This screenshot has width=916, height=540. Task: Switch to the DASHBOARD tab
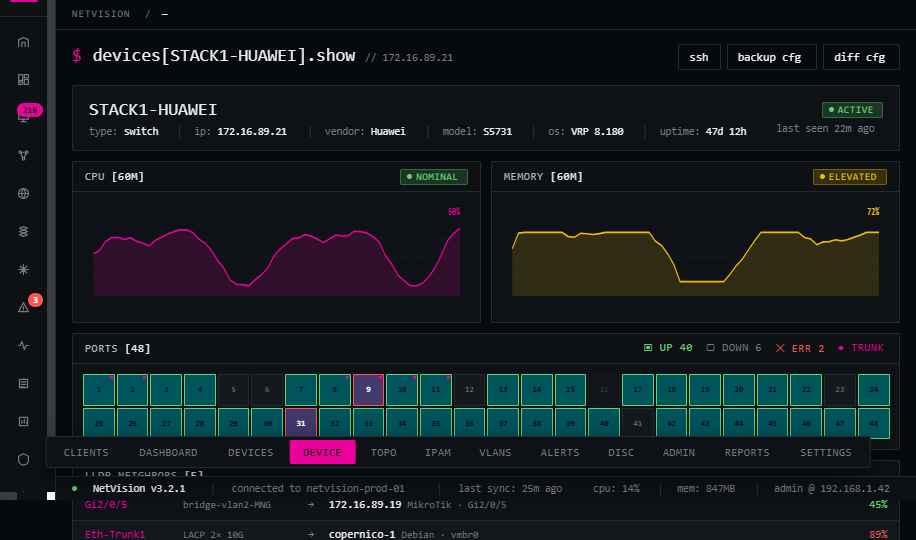point(168,452)
